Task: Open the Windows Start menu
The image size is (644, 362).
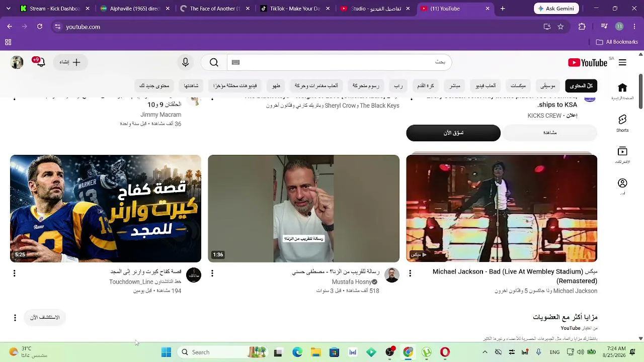Action: pos(166,352)
